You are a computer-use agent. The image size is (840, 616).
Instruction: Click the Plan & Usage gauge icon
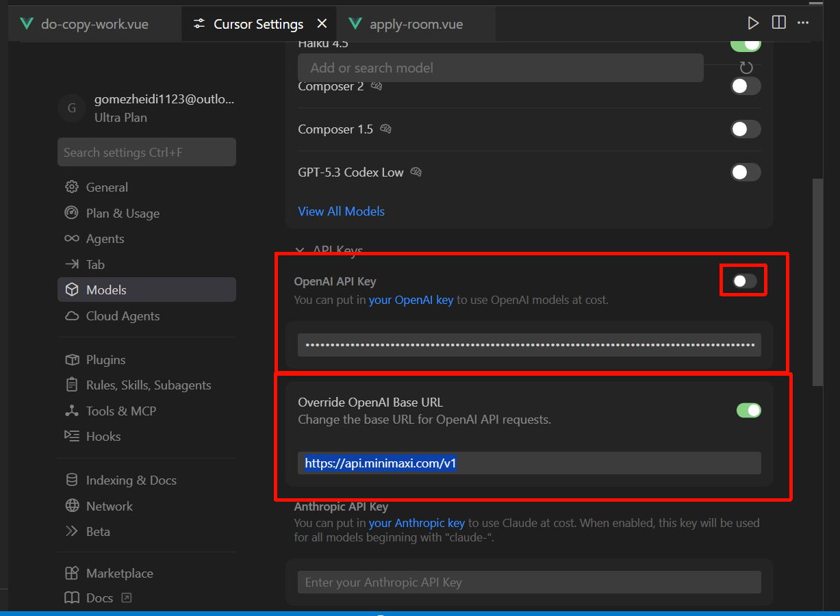[72, 213]
